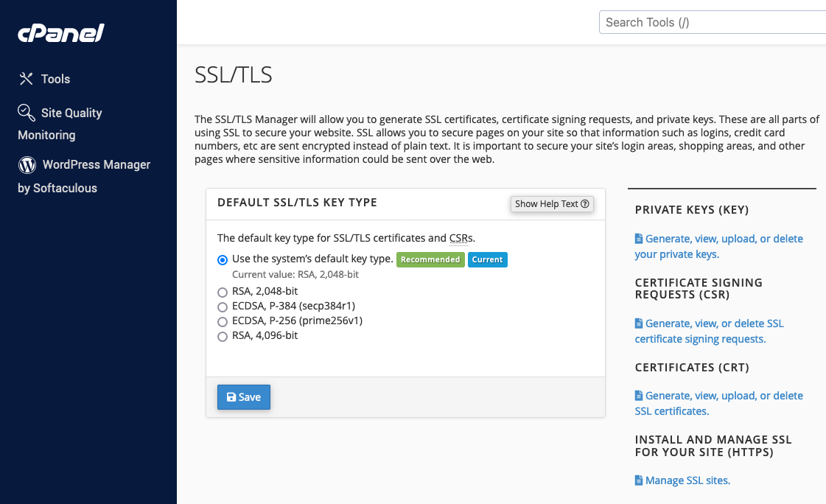Click the SSL/TLS page heading
826x504 pixels.
point(234,74)
